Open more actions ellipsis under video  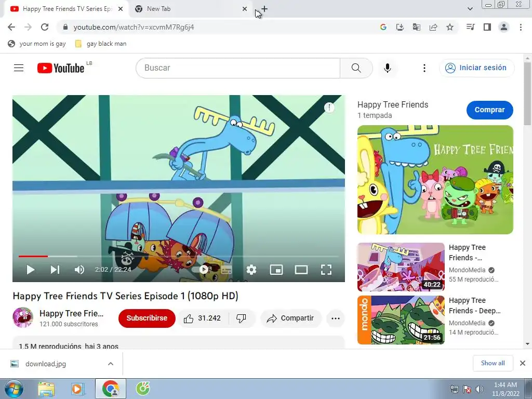pyautogui.click(x=336, y=318)
